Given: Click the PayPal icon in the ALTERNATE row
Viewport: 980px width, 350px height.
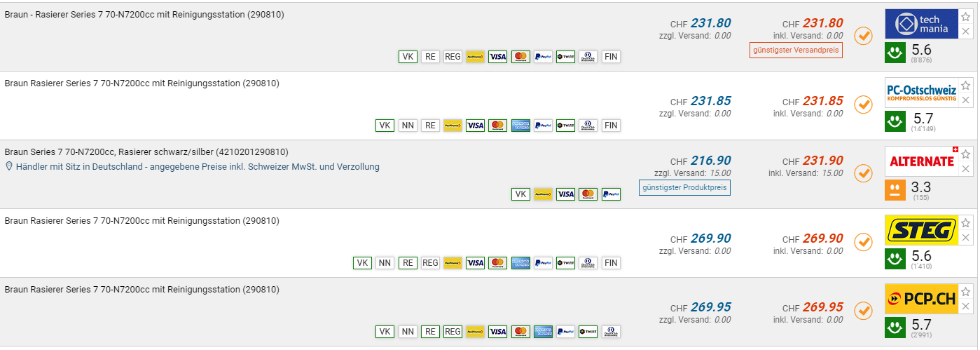Looking at the screenshot, I should pyautogui.click(x=610, y=194).
